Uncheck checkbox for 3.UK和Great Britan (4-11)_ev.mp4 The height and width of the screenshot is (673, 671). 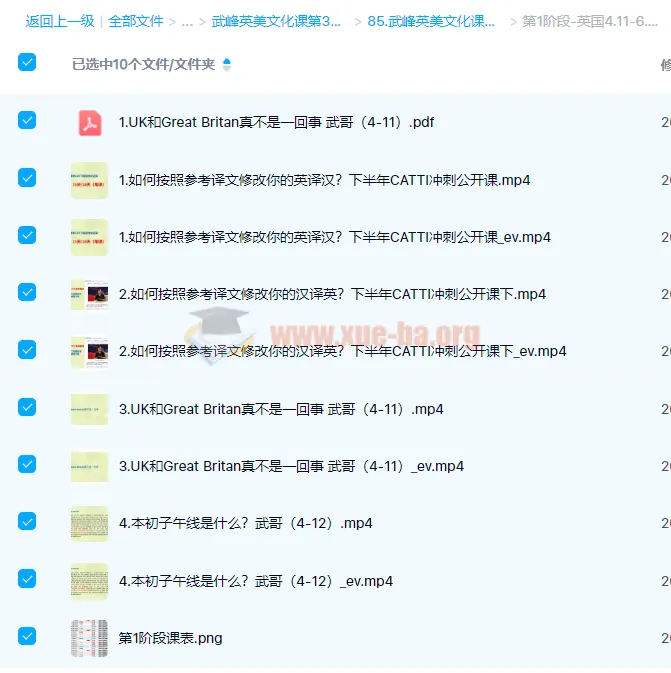coord(27,464)
